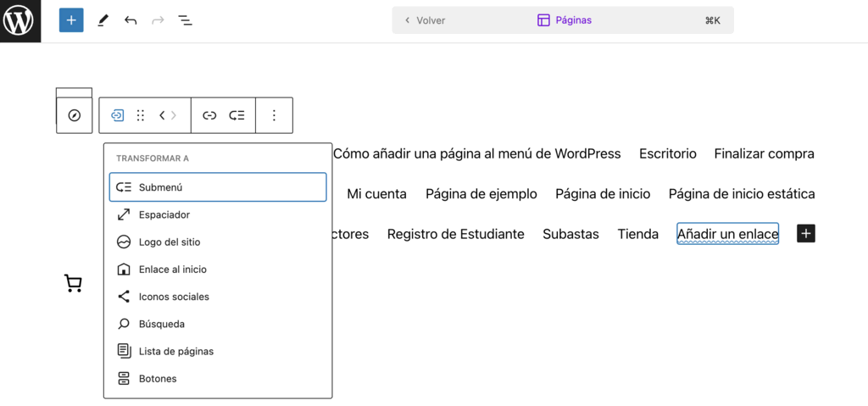The height and width of the screenshot is (406, 868).
Task: Choose Submenú in the transform list
Action: pyautogui.click(x=218, y=187)
